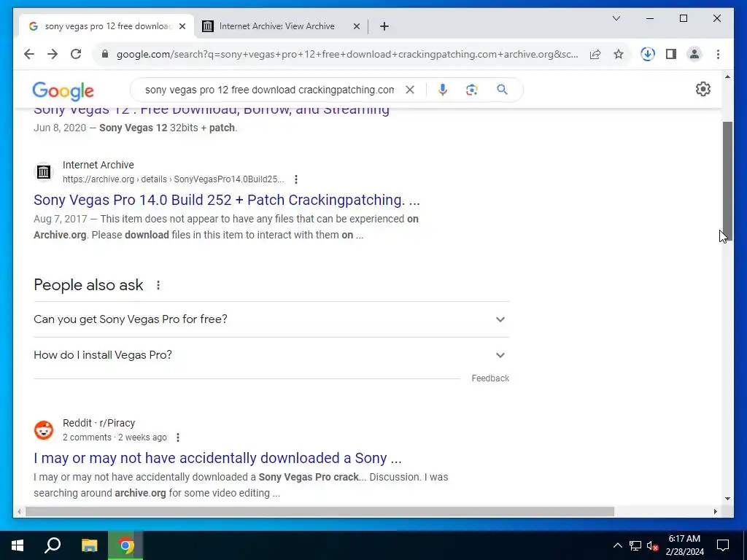Click the Feedback link
This screenshot has width=747, height=560.
click(490, 378)
